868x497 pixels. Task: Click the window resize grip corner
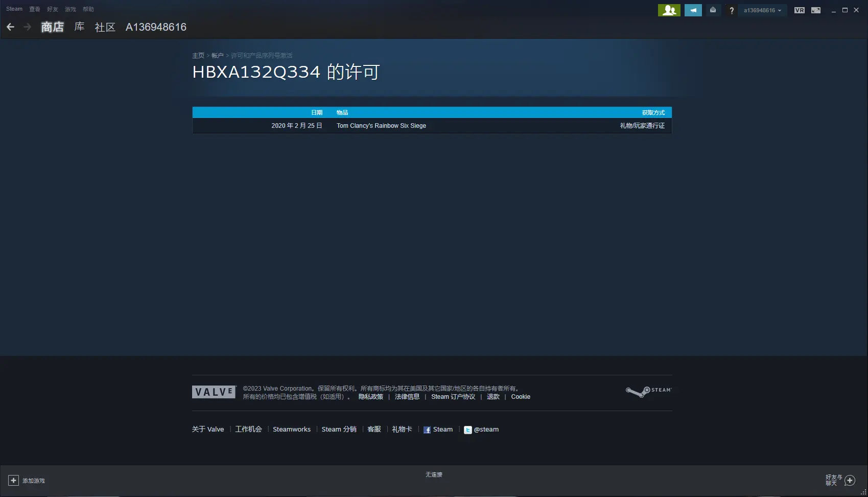click(863, 492)
